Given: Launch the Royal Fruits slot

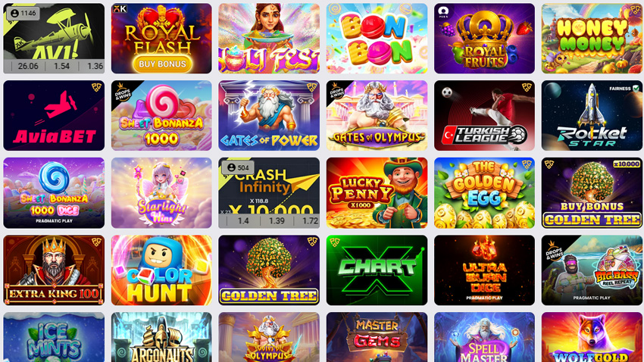Looking at the screenshot, I should [x=484, y=39].
